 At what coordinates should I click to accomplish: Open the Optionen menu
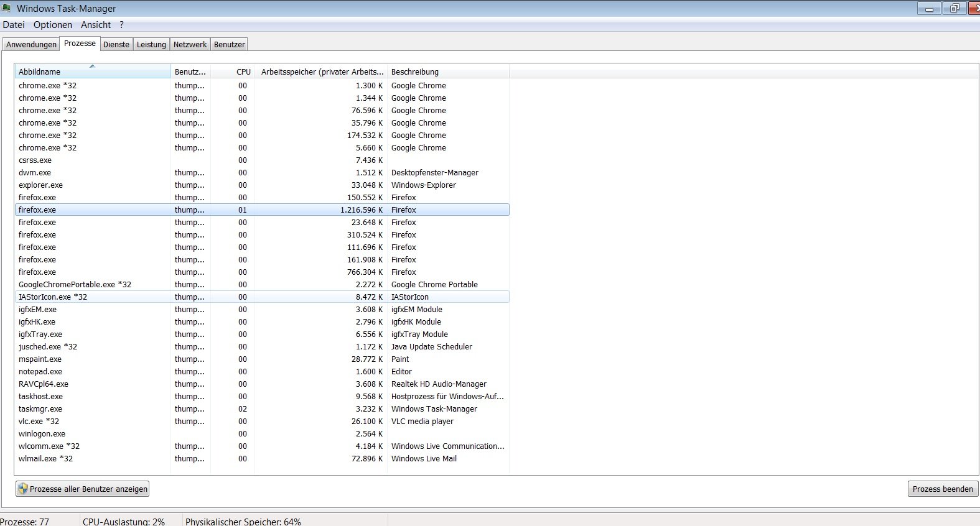pyautogui.click(x=53, y=25)
